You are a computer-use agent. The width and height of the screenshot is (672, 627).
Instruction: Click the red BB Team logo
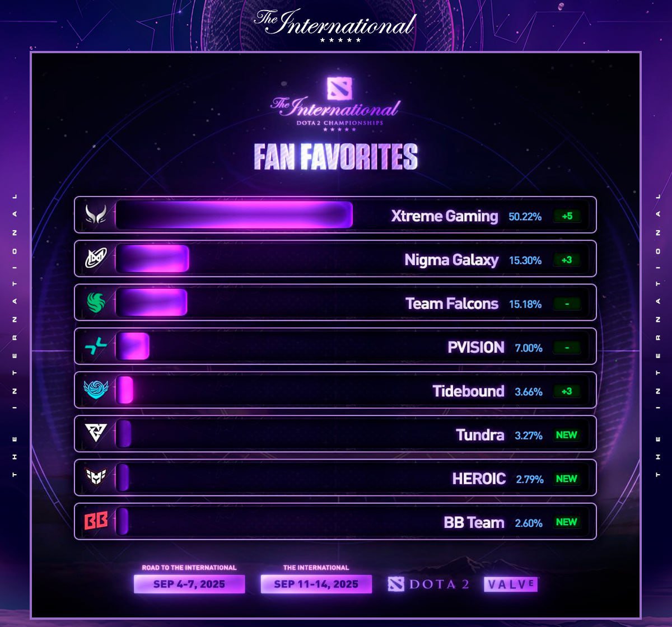pos(95,522)
